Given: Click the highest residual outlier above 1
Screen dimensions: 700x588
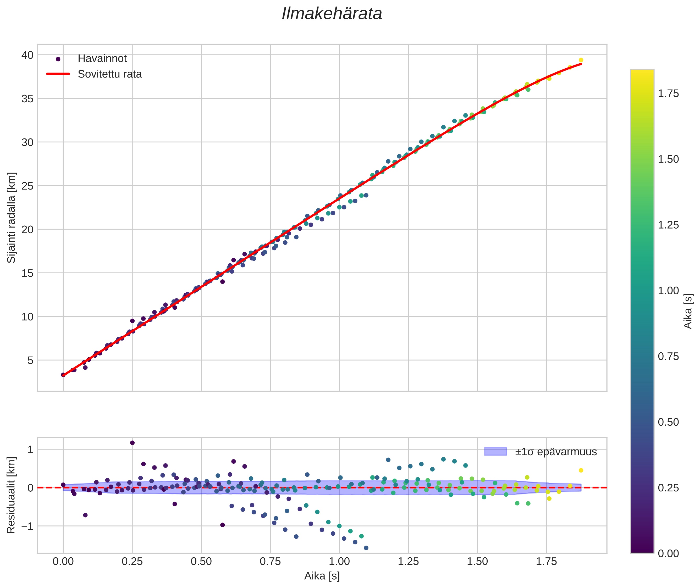Looking at the screenshot, I should 133,443.
